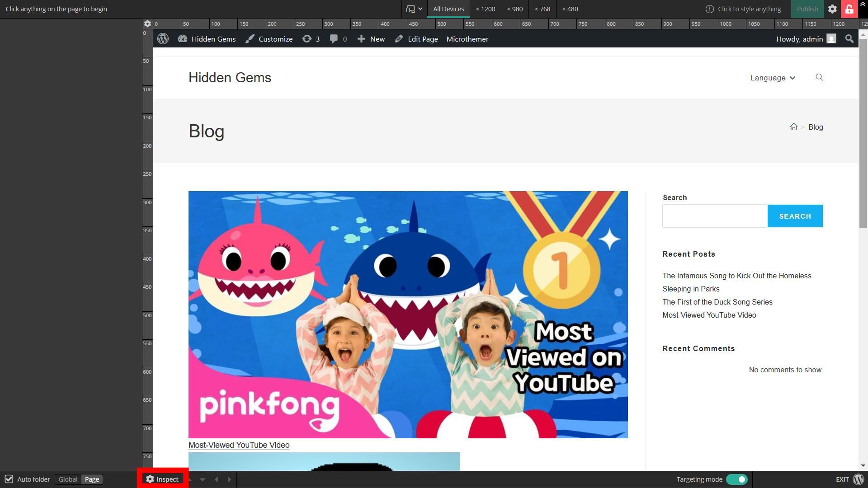Click the ruler settings gear icon
868x488 pixels.
pyautogui.click(x=147, y=23)
